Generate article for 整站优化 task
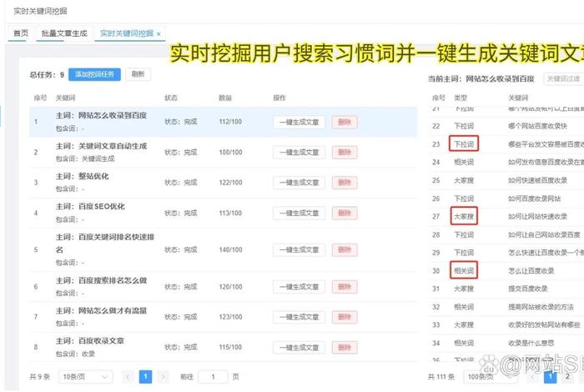584x392 pixels. pyautogui.click(x=299, y=183)
